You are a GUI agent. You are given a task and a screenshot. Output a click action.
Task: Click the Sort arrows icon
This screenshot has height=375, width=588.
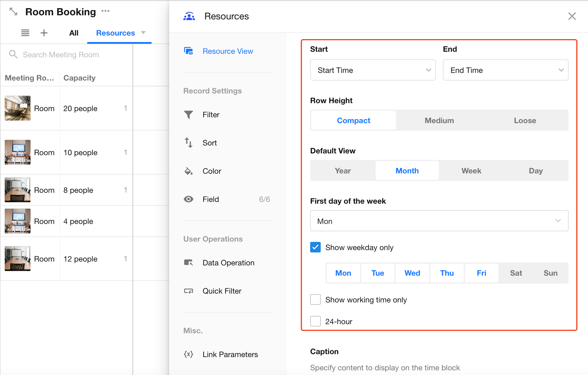click(189, 143)
